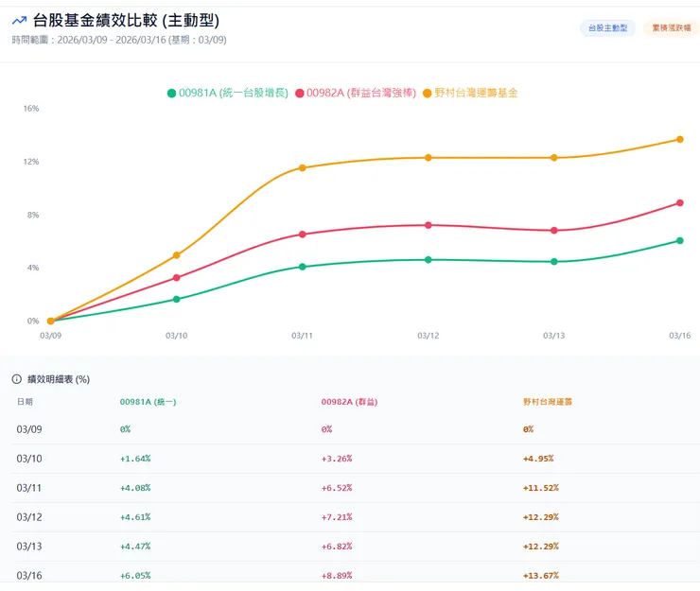Click the +13.67% cell in the table
The image size is (700, 591).
541,575
